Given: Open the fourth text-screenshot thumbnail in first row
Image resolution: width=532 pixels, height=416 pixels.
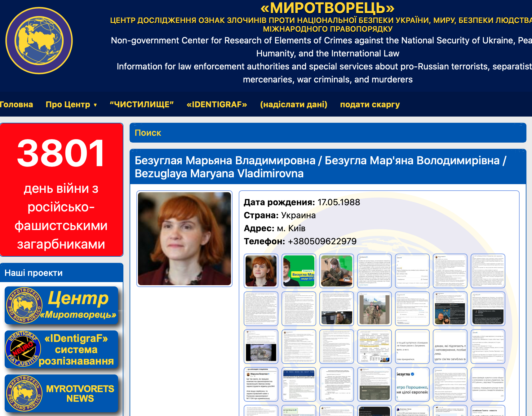Looking at the screenshot, I should (x=375, y=271).
